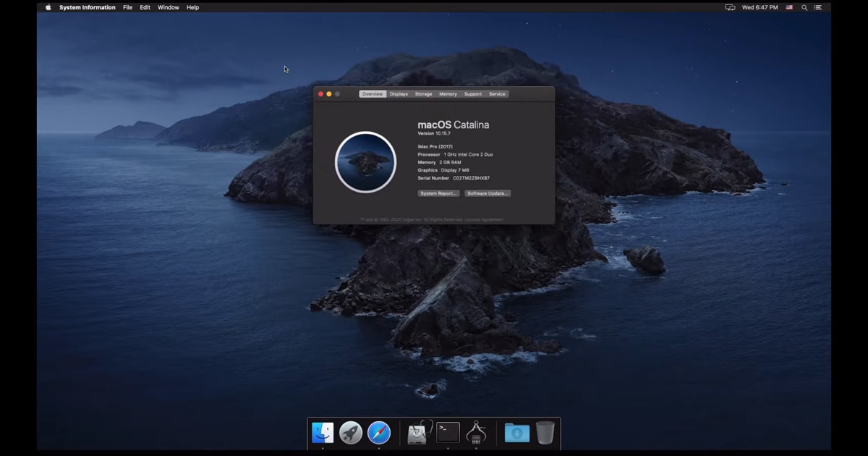Click the graphics value Display 7 MB
868x456 pixels.
[x=455, y=171]
